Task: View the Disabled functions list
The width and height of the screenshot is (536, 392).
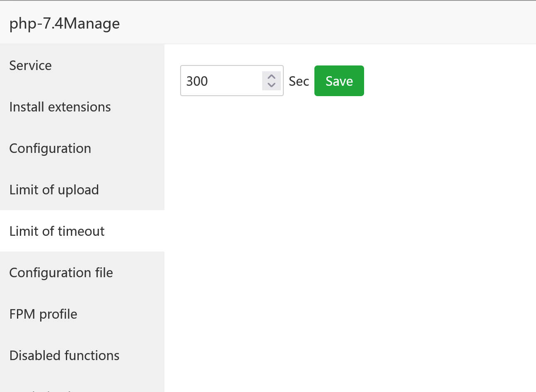Action: click(x=65, y=356)
